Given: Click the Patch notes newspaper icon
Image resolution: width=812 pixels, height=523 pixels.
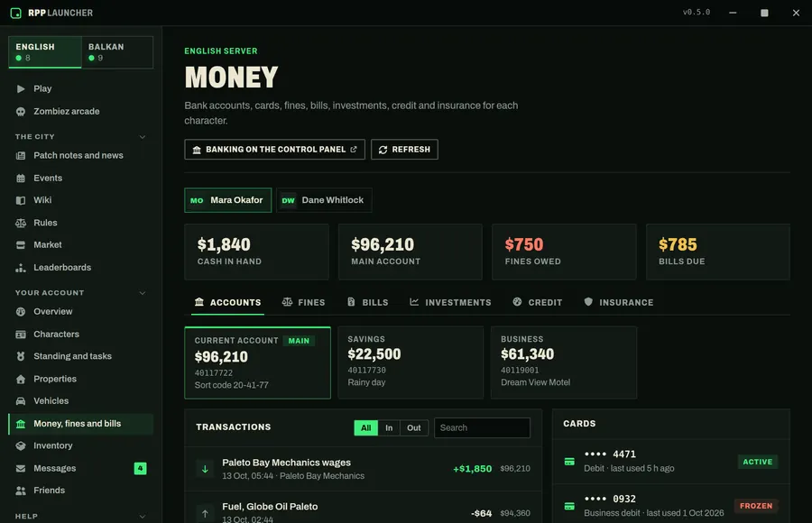Looking at the screenshot, I should (21, 155).
